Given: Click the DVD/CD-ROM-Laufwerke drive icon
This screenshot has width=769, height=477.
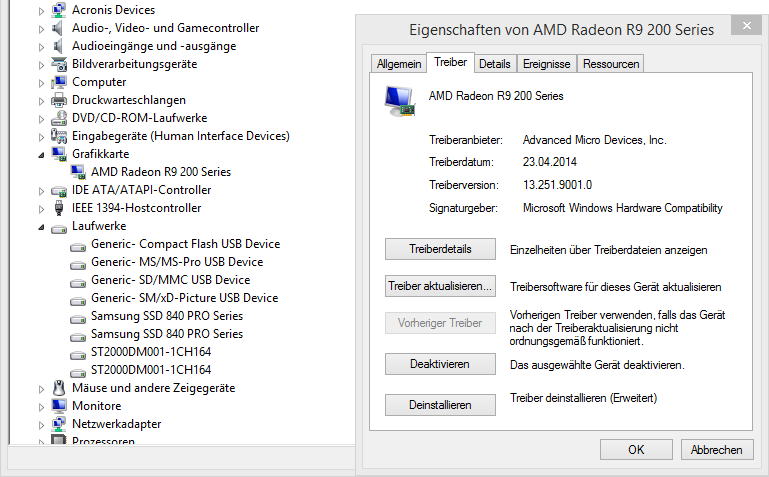Looking at the screenshot, I should pyautogui.click(x=59, y=118).
